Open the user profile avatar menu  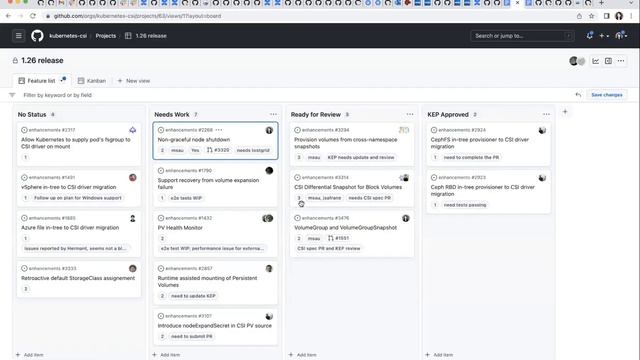click(621, 36)
